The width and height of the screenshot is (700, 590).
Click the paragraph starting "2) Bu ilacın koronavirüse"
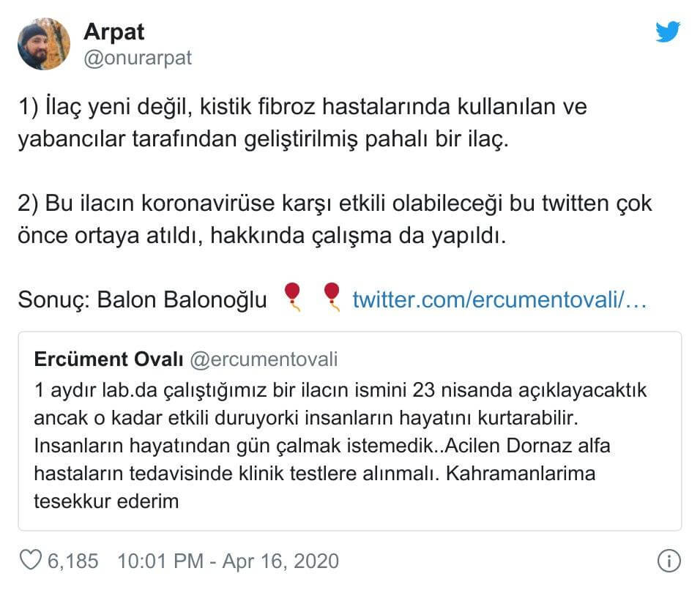(335, 219)
